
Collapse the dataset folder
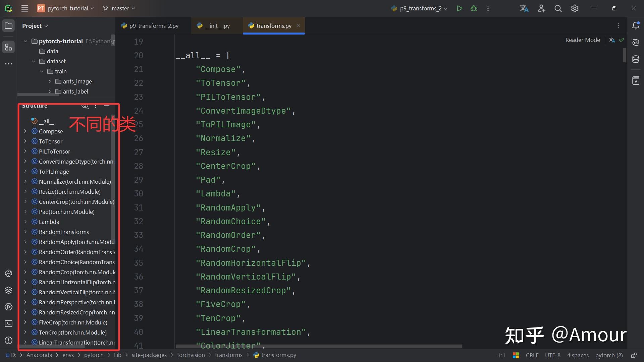pyautogui.click(x=34, y=61)
